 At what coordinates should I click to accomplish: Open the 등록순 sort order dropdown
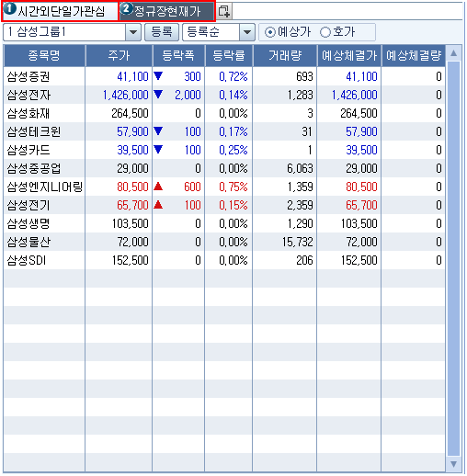247,32
